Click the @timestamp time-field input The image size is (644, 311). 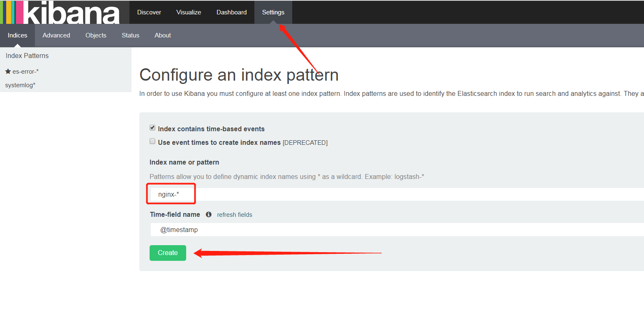pyautogui.click(x=288, y=229)
